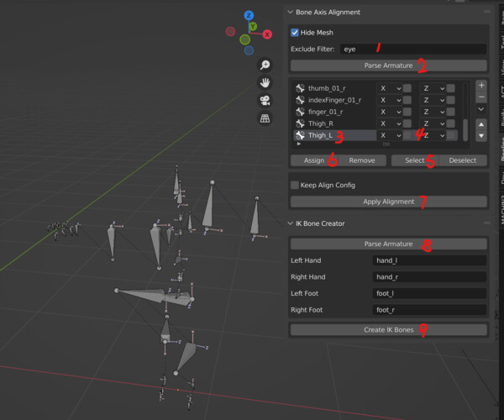The width and height of the screenshot is (504, 420).
Task: Click the Left Foot field foot_l
Action: pos(429,293)
